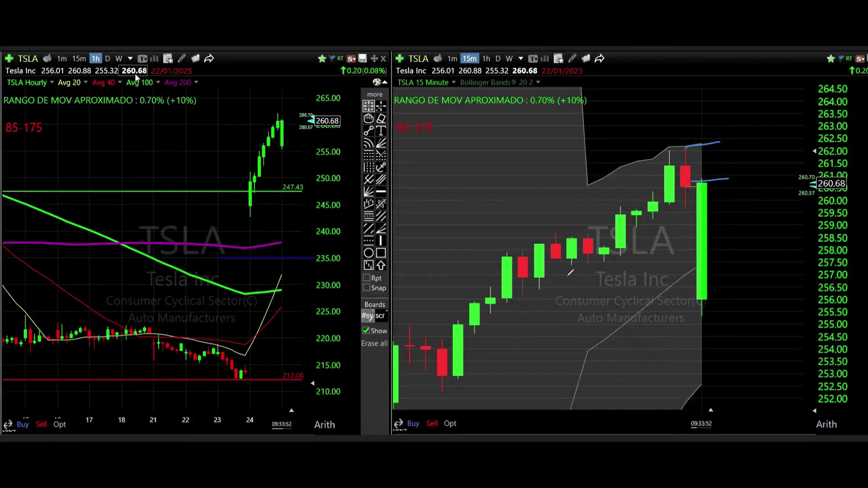Choose the rectangle drawing tool
The image size is (868, 488).
tap(381, 253)
